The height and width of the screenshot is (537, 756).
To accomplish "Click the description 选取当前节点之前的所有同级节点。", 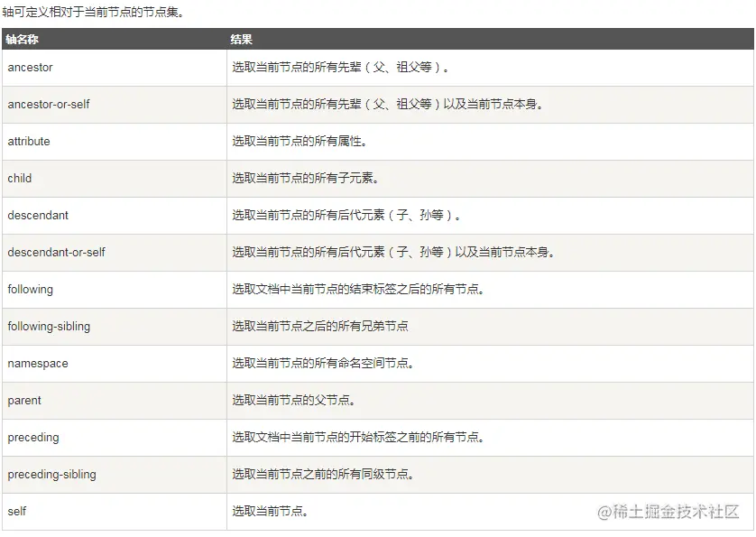I will point(323,475).
